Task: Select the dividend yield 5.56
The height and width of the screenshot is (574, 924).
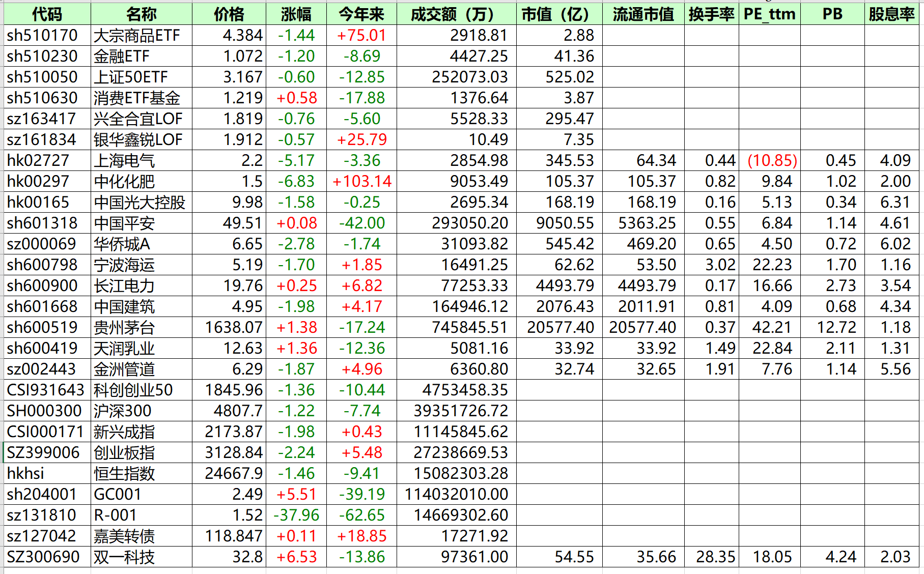Action: pos(892,369)
